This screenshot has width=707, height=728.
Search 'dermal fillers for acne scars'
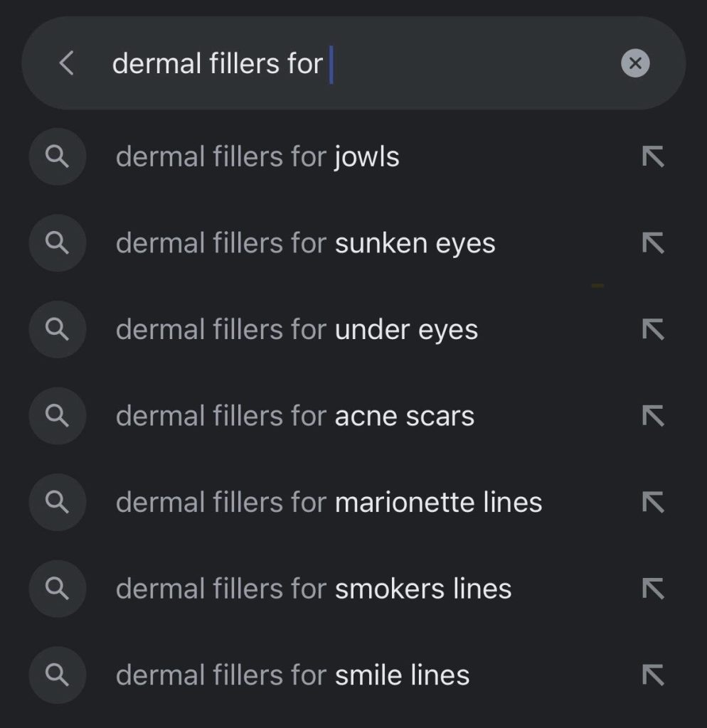click(294, 416)
